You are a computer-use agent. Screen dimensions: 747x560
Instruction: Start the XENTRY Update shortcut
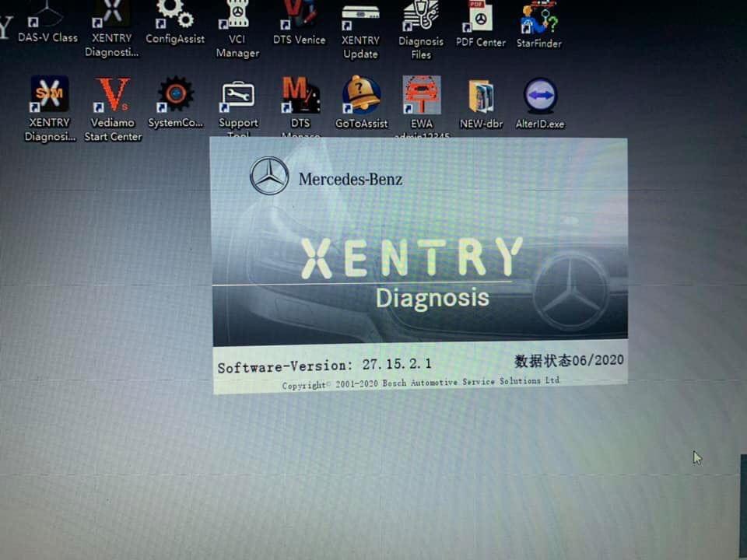(360, 31)
